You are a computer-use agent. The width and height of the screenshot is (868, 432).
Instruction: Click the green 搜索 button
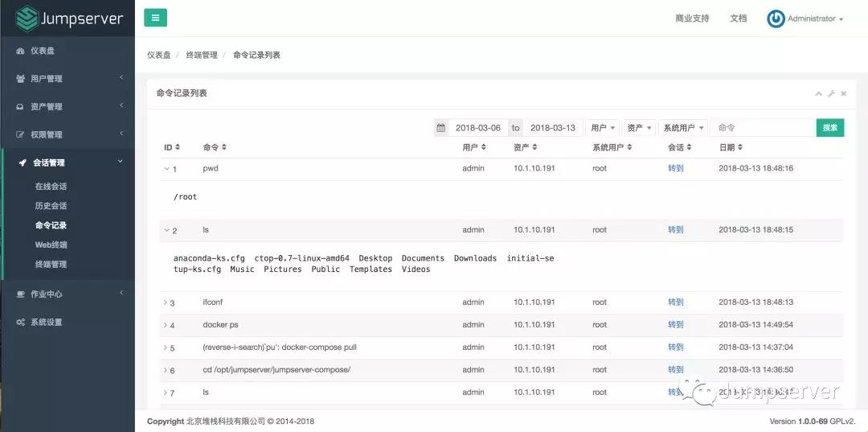pyautogui.click(x=829, y=128)
